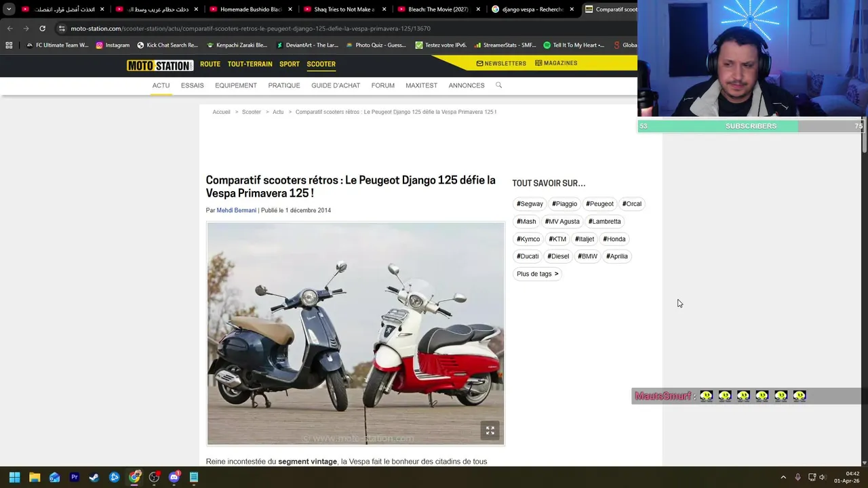868x488 pixels.
Task: Open File Explorer from taskbar
Action: 35,477
